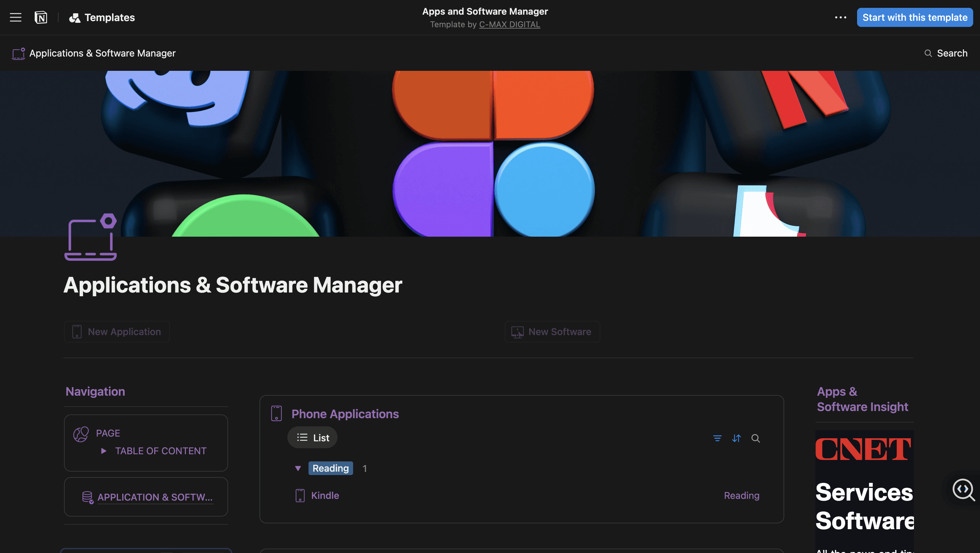Open search inside the Phone Applications database
This screenshot has height=553, width=980.
tap(756, 438)
